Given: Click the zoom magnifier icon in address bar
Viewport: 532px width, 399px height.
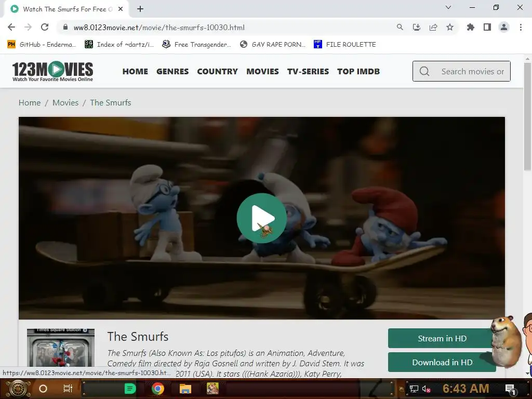Looking at the screenshot, I should 400,27.
